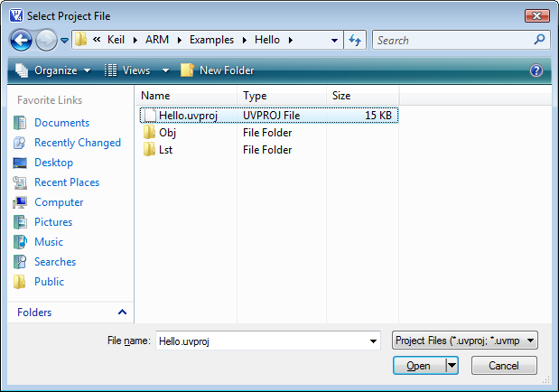Click the search magnifier icon
The image size is (559, 392).
pos(539,40)
